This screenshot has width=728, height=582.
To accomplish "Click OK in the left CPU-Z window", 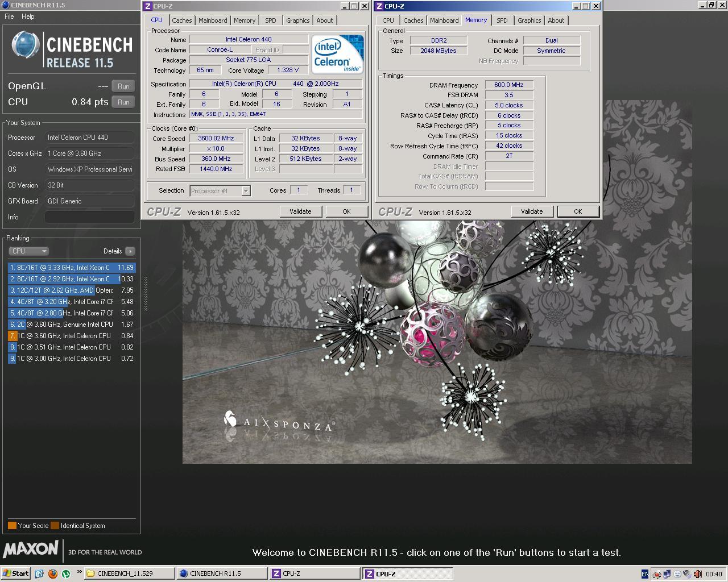I will (346, 211).
